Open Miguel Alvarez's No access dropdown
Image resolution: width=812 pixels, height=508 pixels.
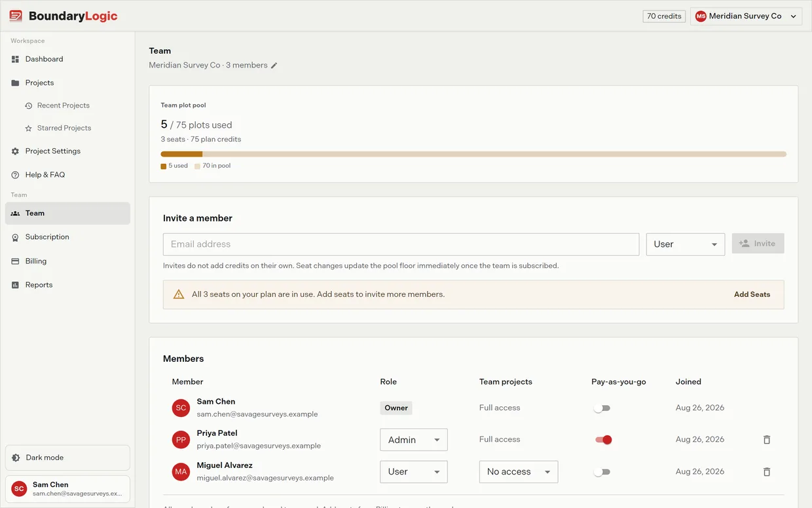tap(518, 472)
